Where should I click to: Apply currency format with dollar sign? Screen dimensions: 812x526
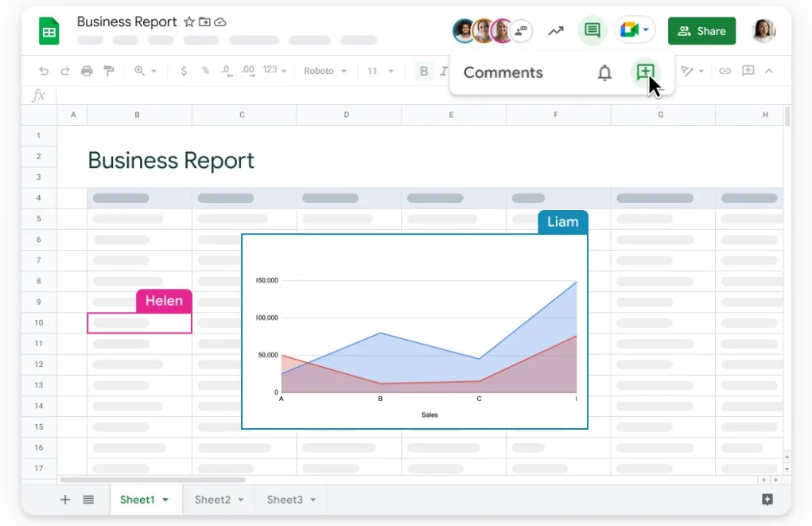(x=184, y=71)
